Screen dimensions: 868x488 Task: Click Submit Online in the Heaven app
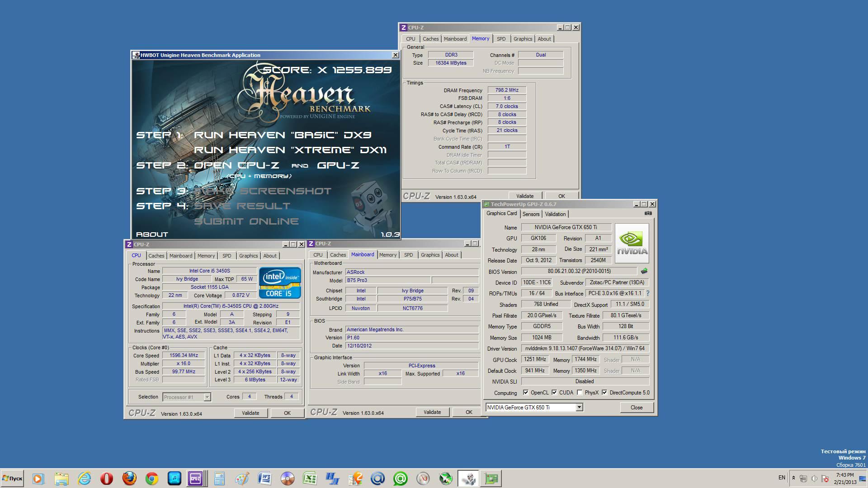(246, 221)
